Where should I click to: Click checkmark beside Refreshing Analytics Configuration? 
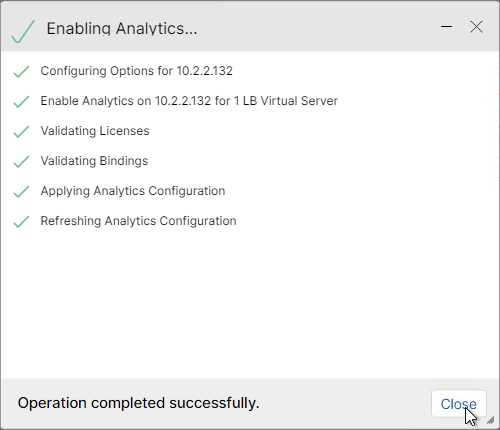21,221
